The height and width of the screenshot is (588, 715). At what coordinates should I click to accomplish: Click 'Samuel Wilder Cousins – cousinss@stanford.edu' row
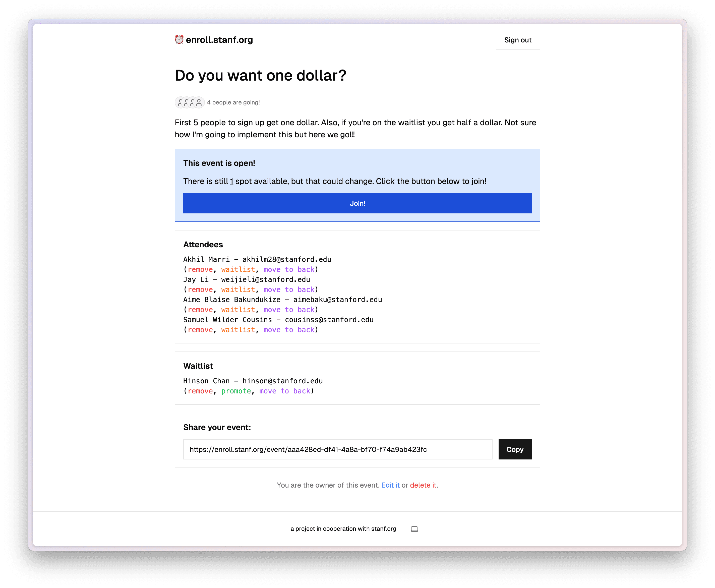pyautogui.click(x=278, y=320)
